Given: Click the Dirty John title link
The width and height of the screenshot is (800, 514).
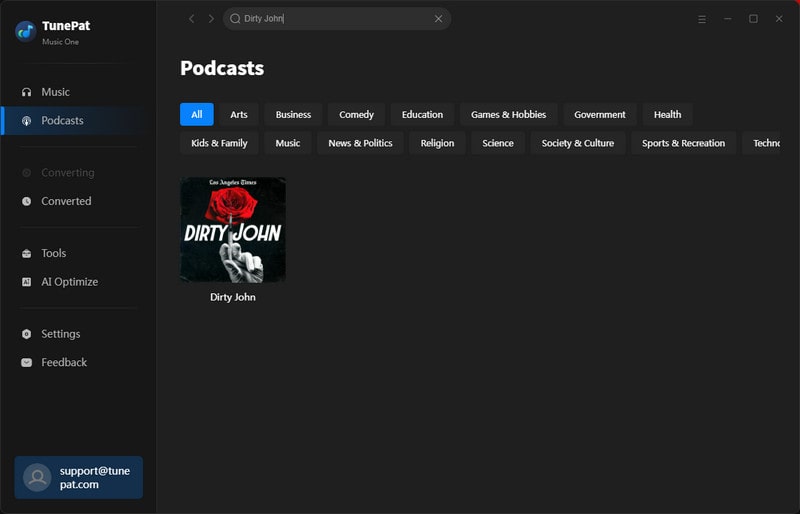Looking at the screenshot, I should tap(233, 297).
